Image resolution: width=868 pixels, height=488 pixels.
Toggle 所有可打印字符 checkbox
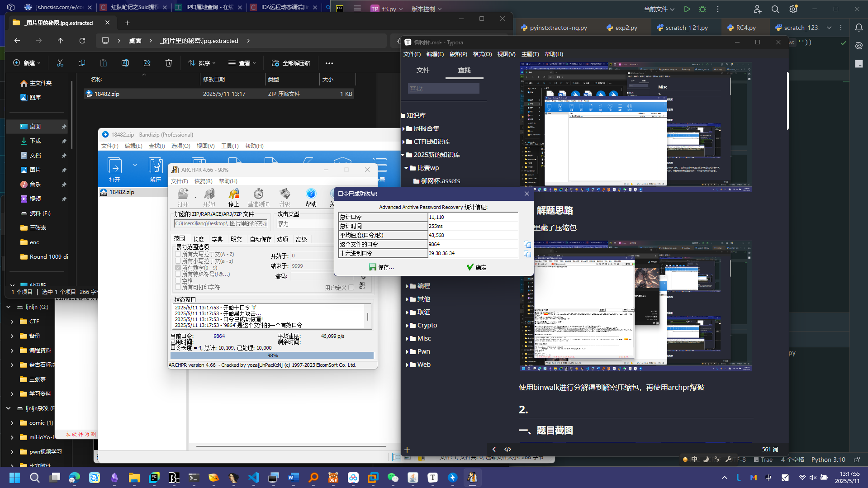178,287
